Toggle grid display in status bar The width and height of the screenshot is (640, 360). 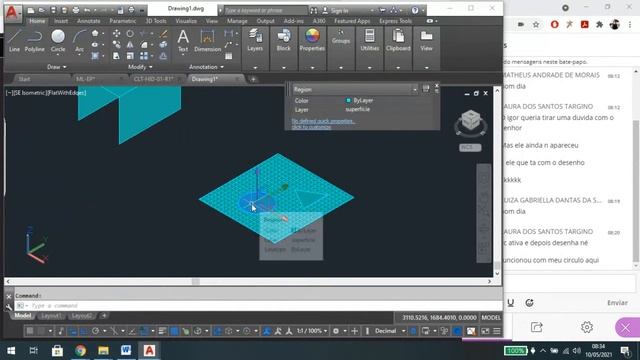tap(30, 331)
